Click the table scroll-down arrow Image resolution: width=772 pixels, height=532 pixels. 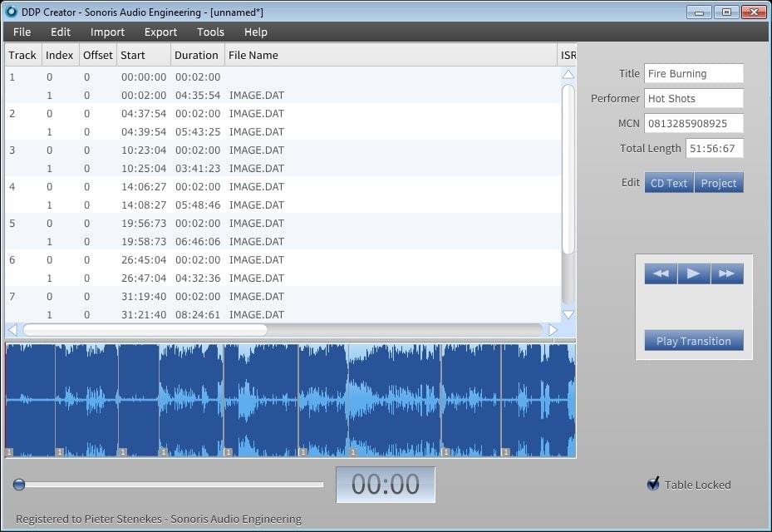pyautogui.click(x=568, y=314)
